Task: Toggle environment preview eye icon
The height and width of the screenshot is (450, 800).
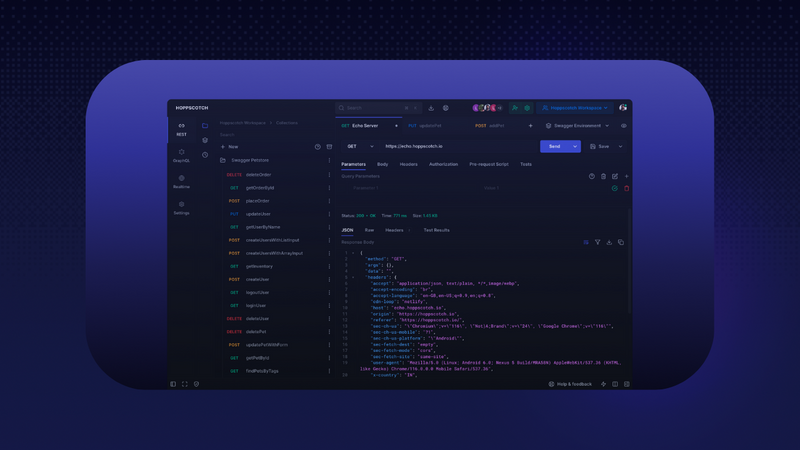Action: (623, 126)
